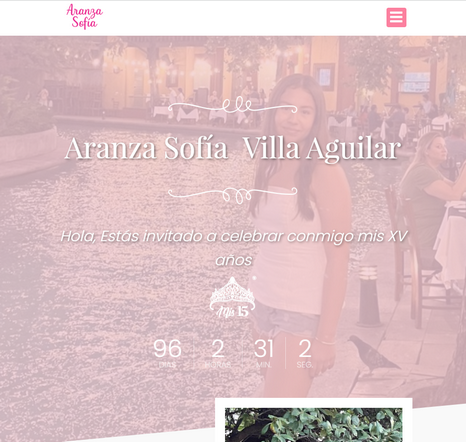The image size is (466, 442).
Task: Click the upper swirl ornament above the name
Action: 232,105
